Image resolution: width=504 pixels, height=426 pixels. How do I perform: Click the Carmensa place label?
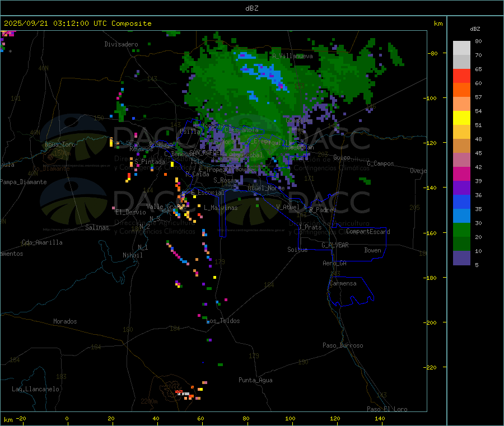[343, 283]
